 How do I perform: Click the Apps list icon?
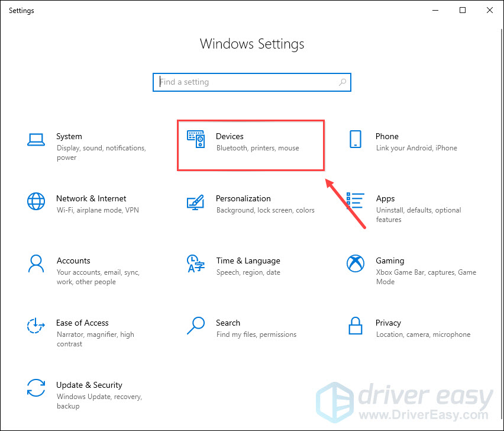[x=356, y=201]
